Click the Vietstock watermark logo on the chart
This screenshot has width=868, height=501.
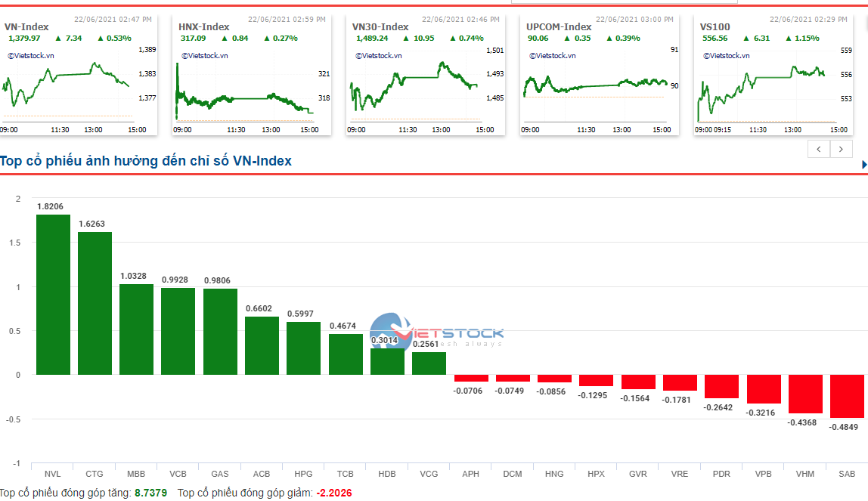436,333
